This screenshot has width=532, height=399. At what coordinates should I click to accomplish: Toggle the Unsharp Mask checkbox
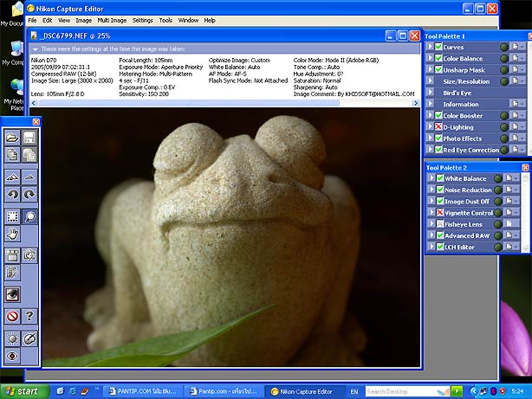tap(438, 69)
